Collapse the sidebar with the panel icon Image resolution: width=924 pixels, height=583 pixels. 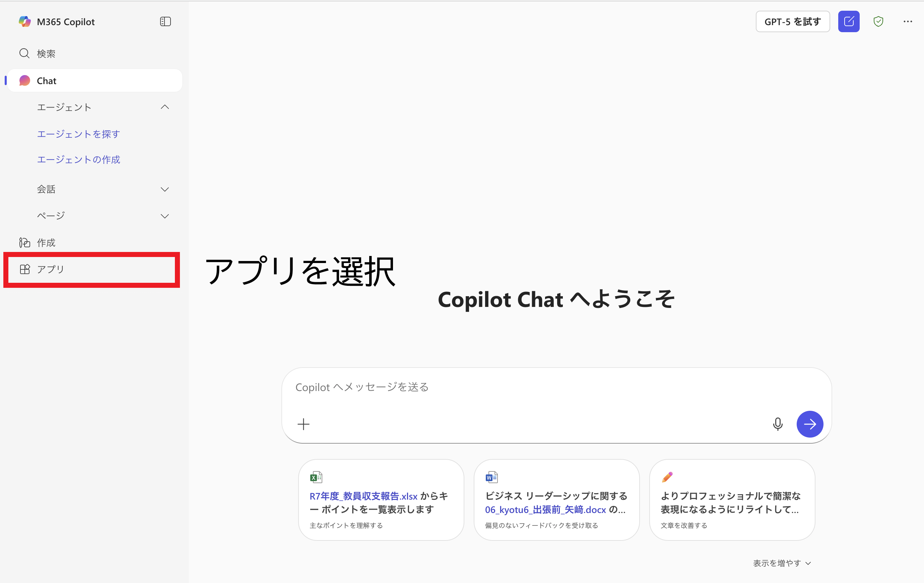pos(165,21)
